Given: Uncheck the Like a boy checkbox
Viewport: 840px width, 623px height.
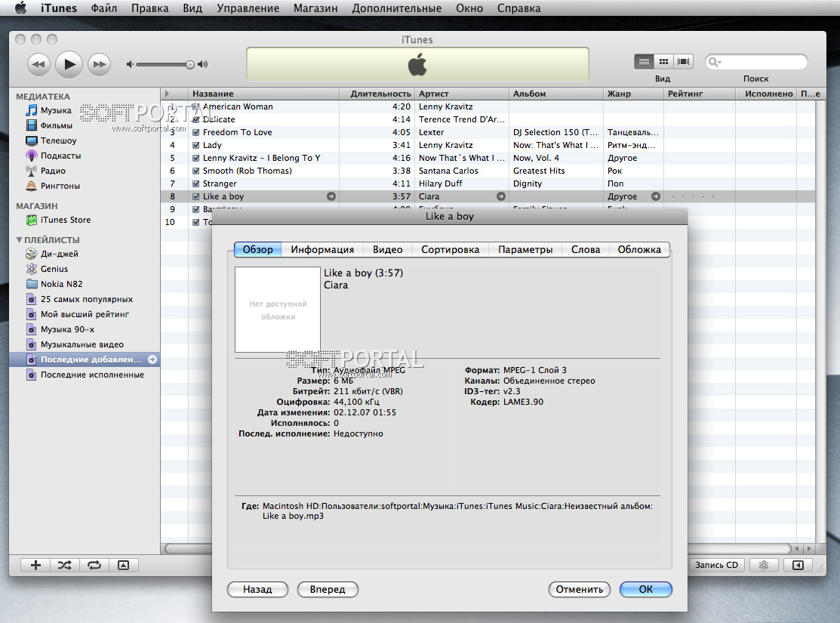Looking at the screenshot, I should click(196, 197).
